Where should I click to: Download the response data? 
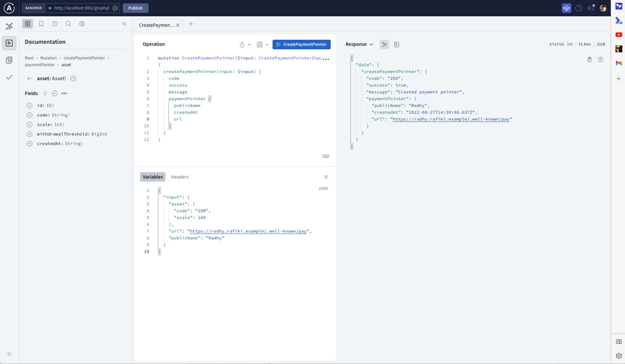coord(601,60)
